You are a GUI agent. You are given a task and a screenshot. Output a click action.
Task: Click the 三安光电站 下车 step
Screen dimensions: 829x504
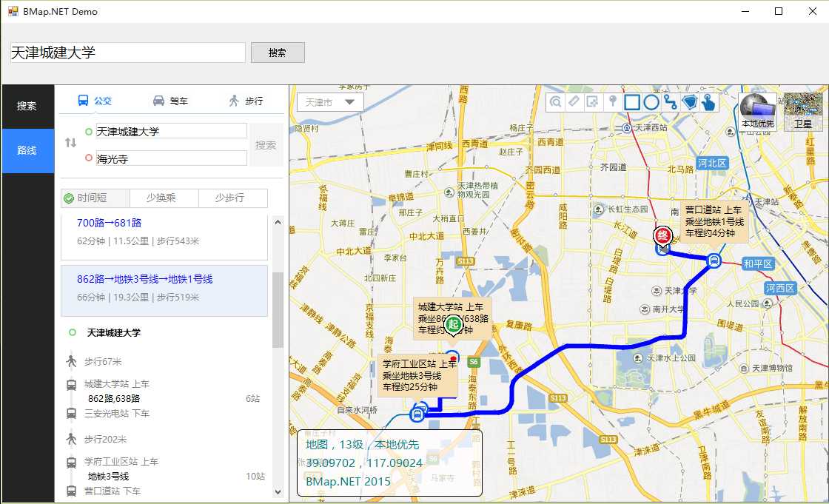[x=117, y=414]
